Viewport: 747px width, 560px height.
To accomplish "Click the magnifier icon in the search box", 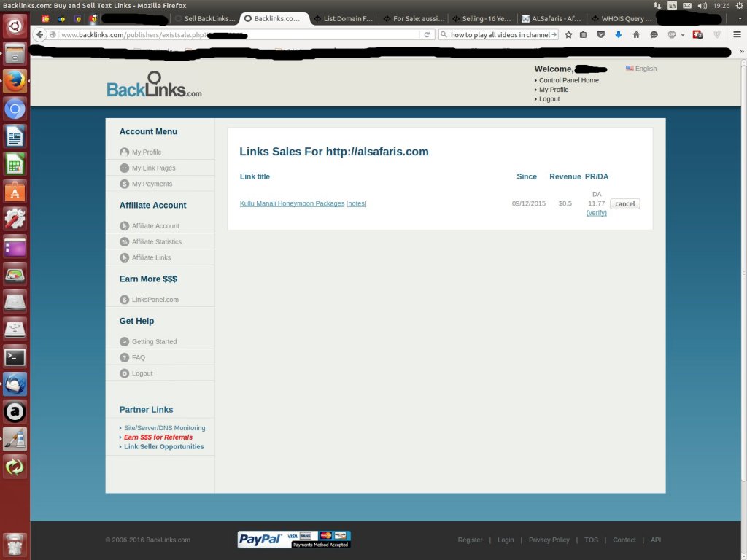I will point(444,35).
